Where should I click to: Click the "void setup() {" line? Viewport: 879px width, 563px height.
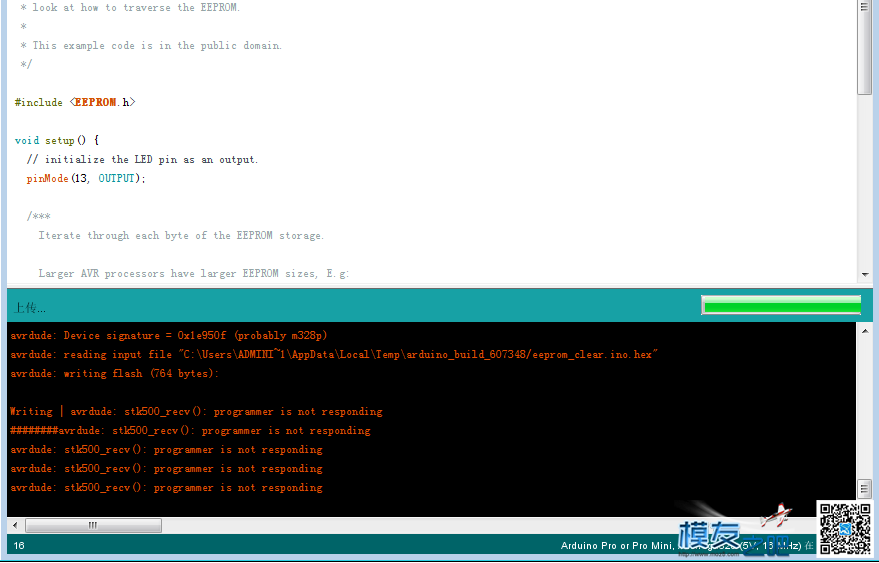[x=57, y=140]
